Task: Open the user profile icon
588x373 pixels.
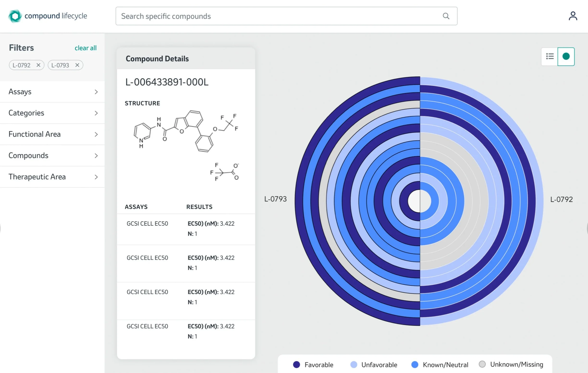Action: 573,16
